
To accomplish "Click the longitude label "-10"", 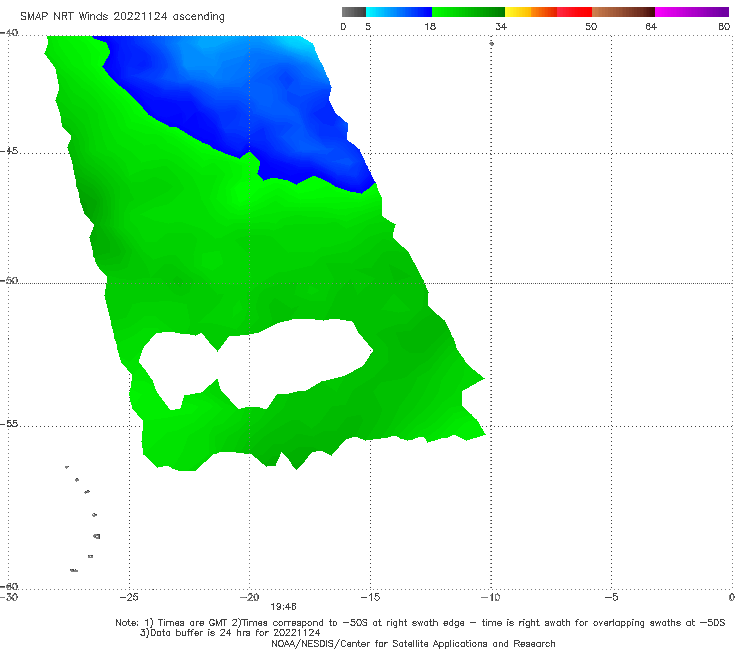I will [490, 597].
